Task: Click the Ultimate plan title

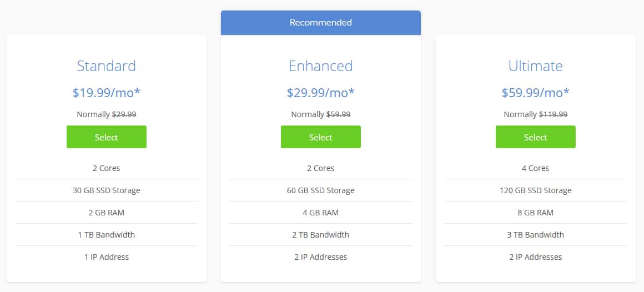Action: [x=536, y=66]
